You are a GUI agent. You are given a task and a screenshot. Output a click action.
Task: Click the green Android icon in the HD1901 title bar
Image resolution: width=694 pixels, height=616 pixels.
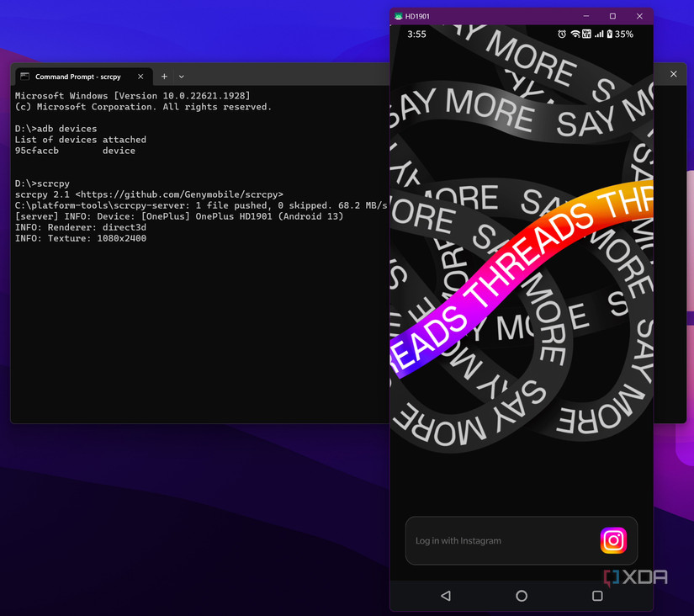[399, 15]
